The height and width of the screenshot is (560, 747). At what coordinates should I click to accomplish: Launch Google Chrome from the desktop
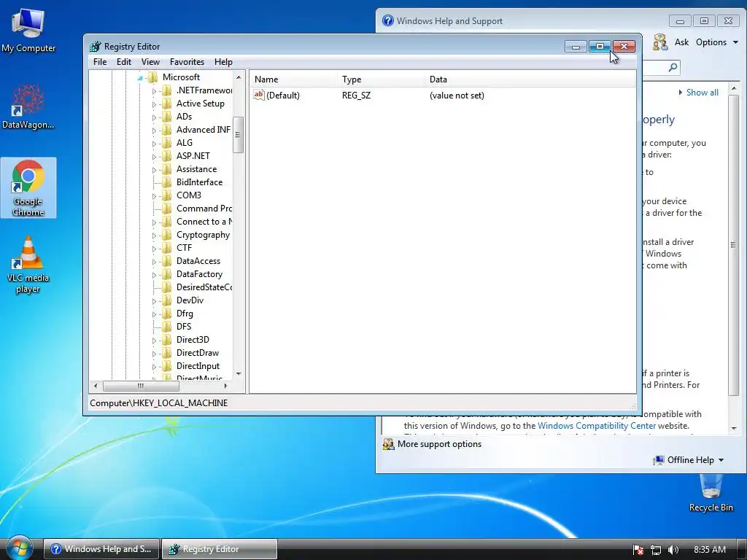[x=28, y=187]
